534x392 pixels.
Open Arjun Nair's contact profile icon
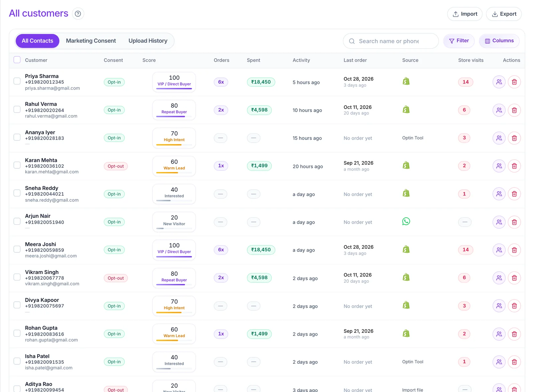[x=499, y=222]
